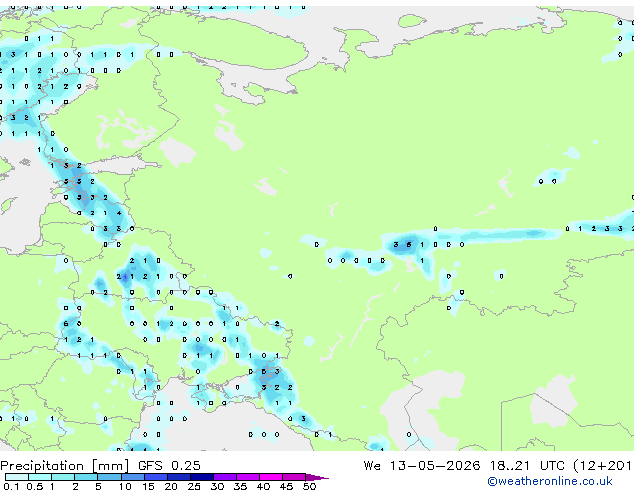Click the 0.5–1 mm legend color swatch
The width and height of the screenshot is (634, 490).
40,477
